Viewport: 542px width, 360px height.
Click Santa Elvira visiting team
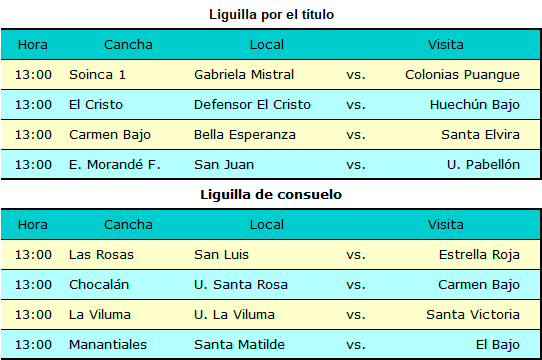point(480,135)
